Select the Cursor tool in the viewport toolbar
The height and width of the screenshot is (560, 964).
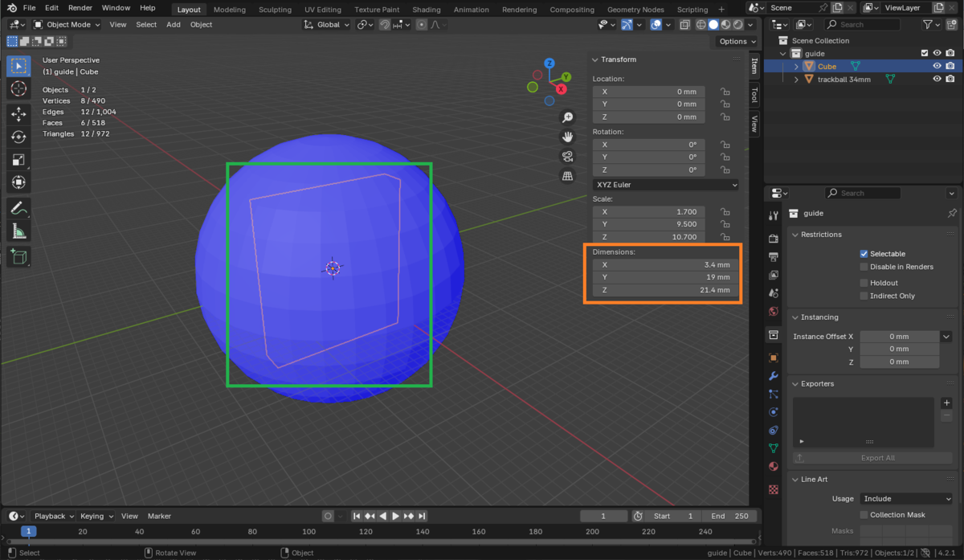click(18, 88)
